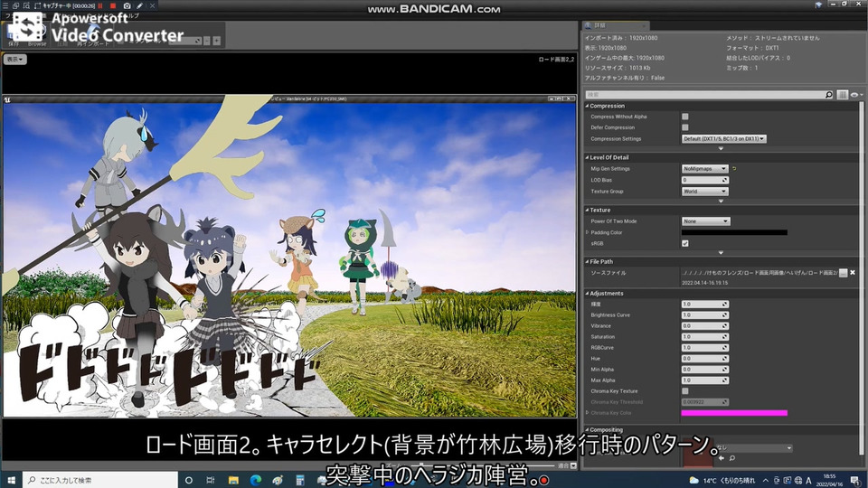
Task: Show advanced Compression options arrow
Action: [721, 148]
